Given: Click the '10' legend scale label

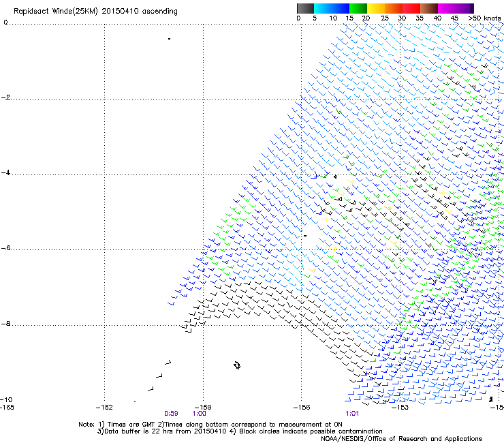Looking at the screenshot, I should tap(333, 18).
